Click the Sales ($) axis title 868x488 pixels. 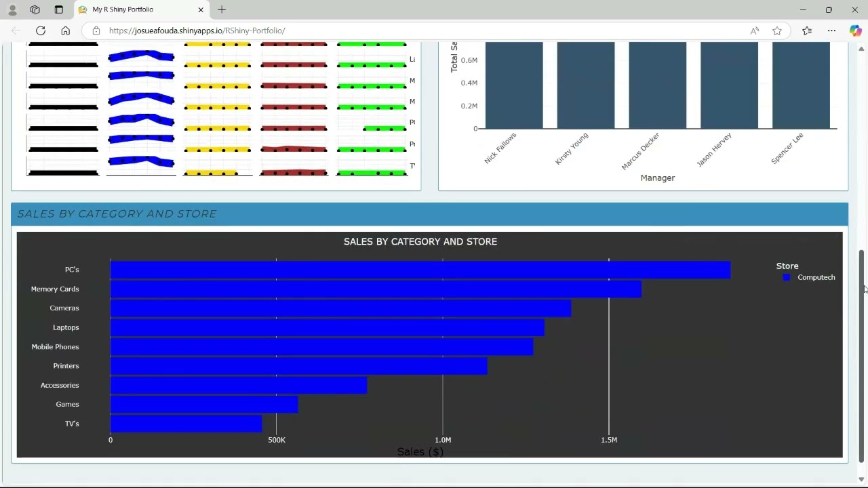[x=420, y=451]
